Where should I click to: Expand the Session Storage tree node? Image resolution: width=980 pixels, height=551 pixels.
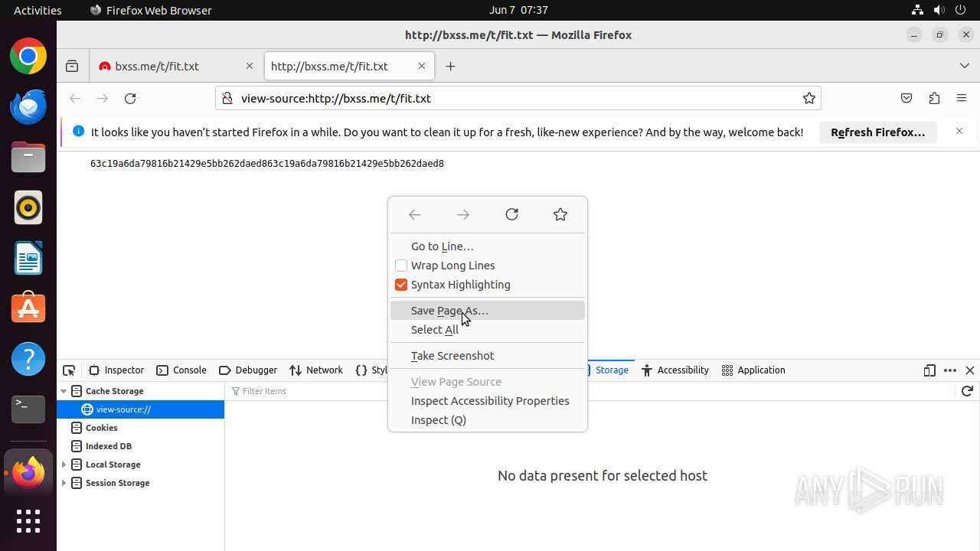tap(64, 483)
